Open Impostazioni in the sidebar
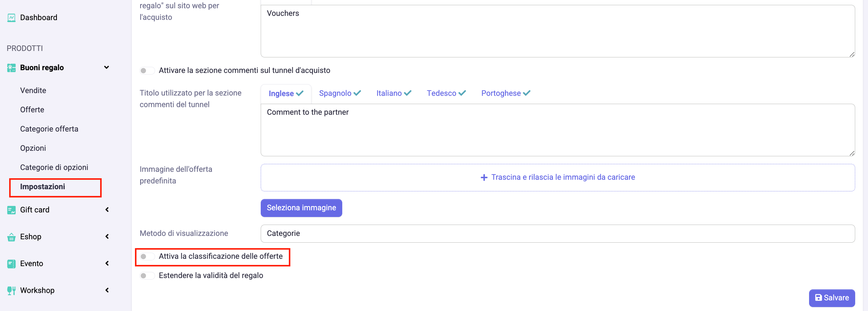The width and height of the screenshot is (868, 311). (42, 187)
